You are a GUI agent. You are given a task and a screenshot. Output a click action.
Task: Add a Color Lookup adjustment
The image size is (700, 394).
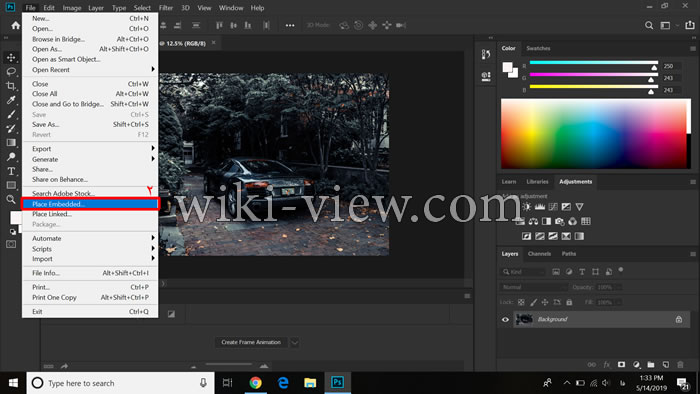point(586,221)
